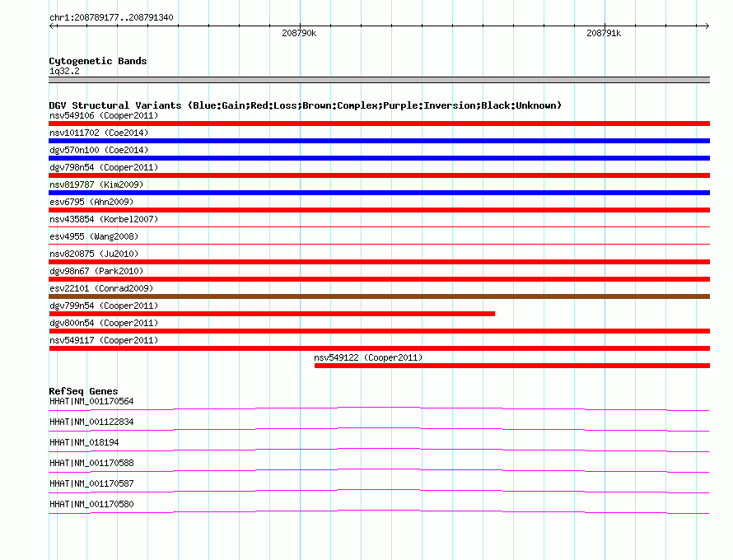Viewport: 733px width, 560px height.
Task: Click the red bar under nsv549122
Action: [x=512, y=366]
